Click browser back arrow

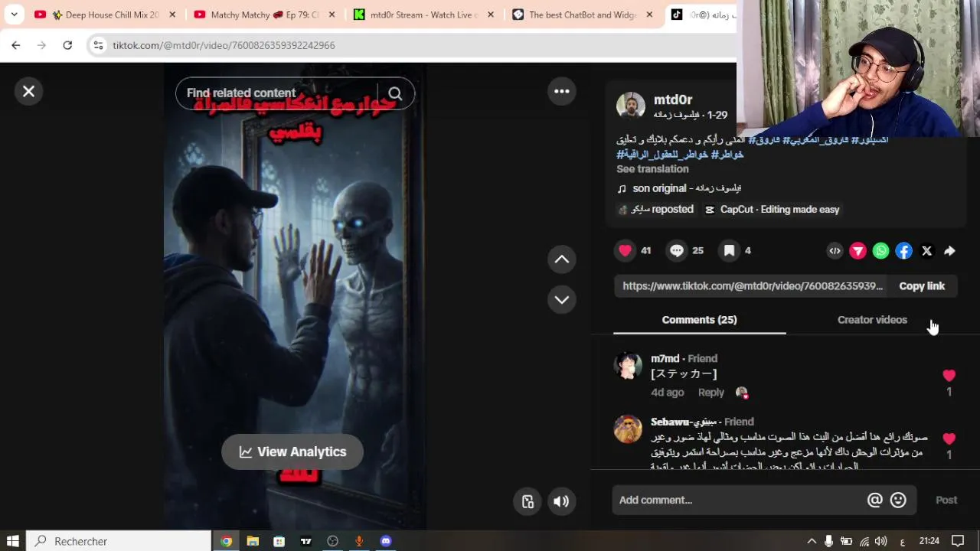(15, 45)
